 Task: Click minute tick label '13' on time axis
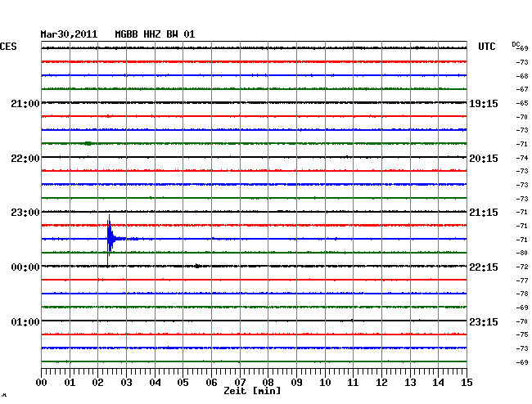click(x=410, y=383)
